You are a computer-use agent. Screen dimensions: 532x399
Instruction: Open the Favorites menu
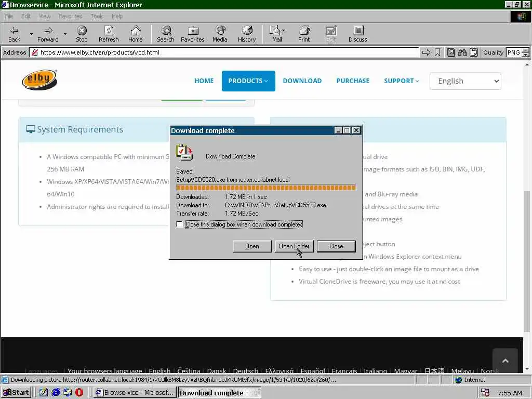(70, 16)
